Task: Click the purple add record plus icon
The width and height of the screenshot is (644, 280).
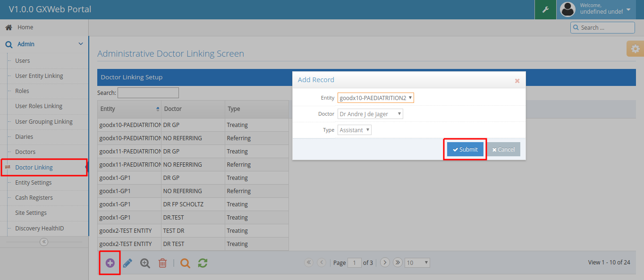Action: click(x=110, y=263)
